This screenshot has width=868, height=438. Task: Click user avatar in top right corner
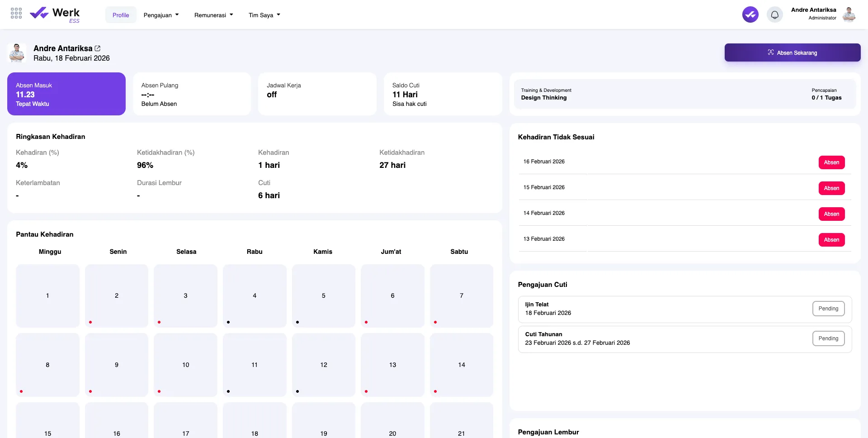pos(849,14)
